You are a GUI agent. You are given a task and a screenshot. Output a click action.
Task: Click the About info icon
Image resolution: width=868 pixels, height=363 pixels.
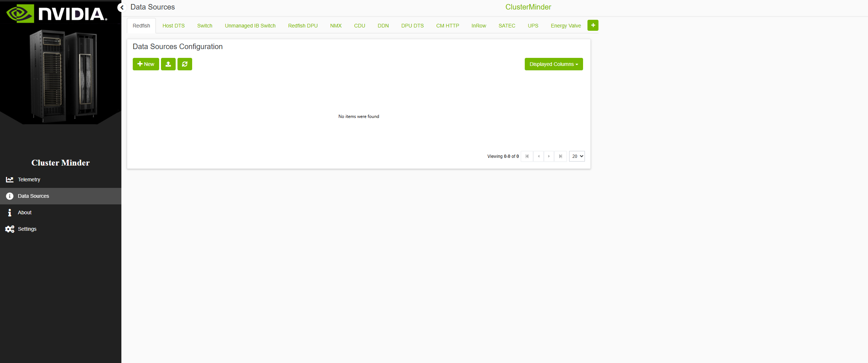(10, 212)
